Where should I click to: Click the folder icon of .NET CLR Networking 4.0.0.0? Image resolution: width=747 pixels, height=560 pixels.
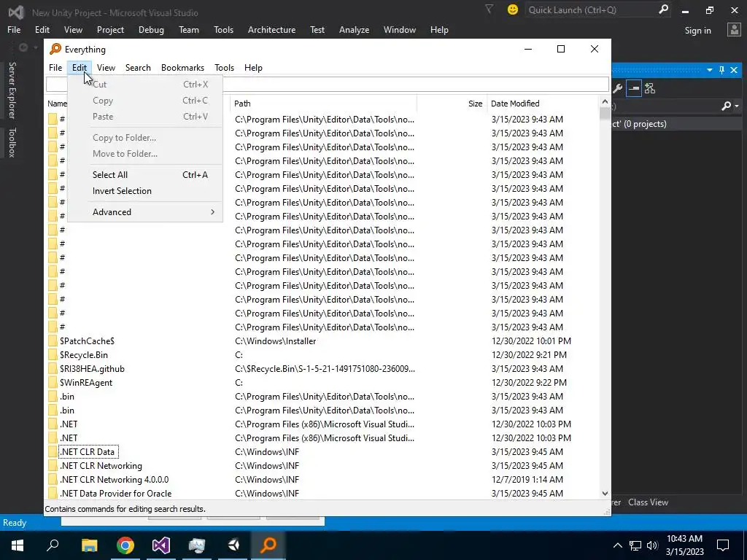53,480
